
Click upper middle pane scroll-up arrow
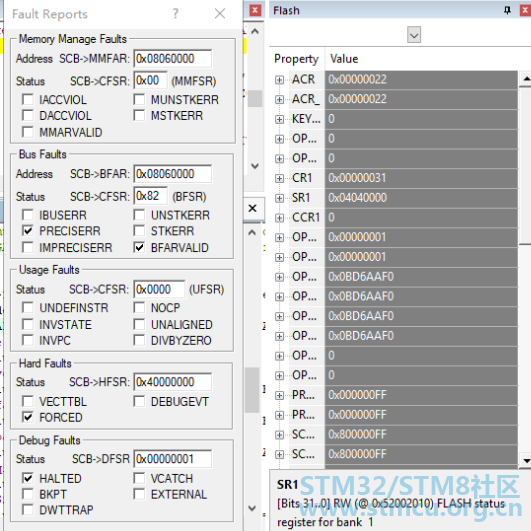[x=255, y=31]
